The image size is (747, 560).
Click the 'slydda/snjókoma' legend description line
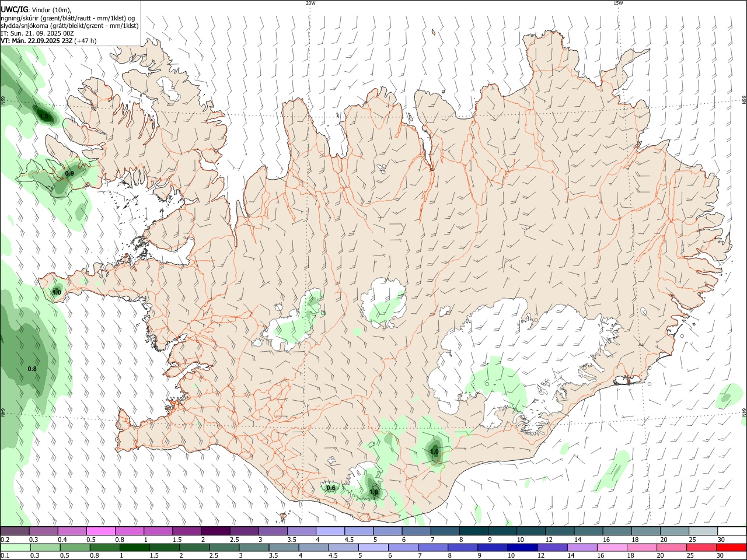tap(69, 26)
